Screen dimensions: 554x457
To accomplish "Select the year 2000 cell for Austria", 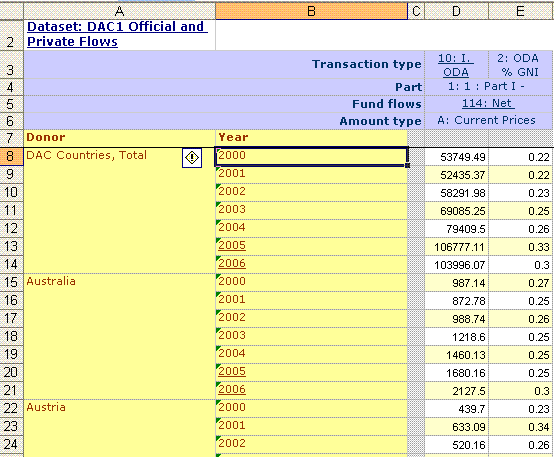I will click(311, 408).
